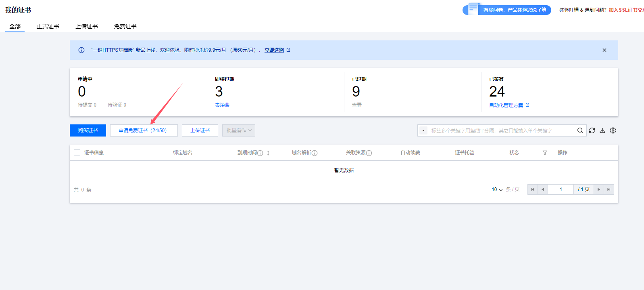The image size is (644, 290).
Task: Close the HTTPS promotion banner
Action: click(604, 50)
